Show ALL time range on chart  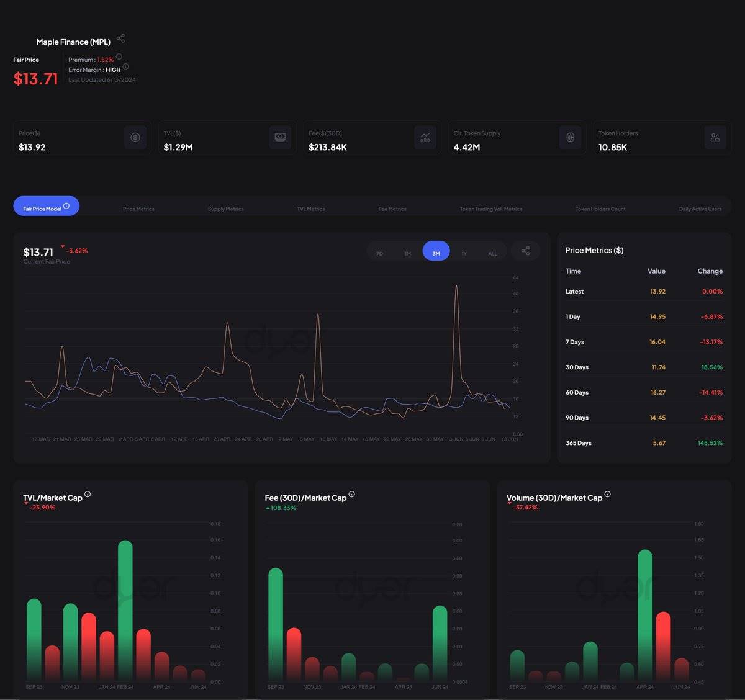tap(492, 253)
